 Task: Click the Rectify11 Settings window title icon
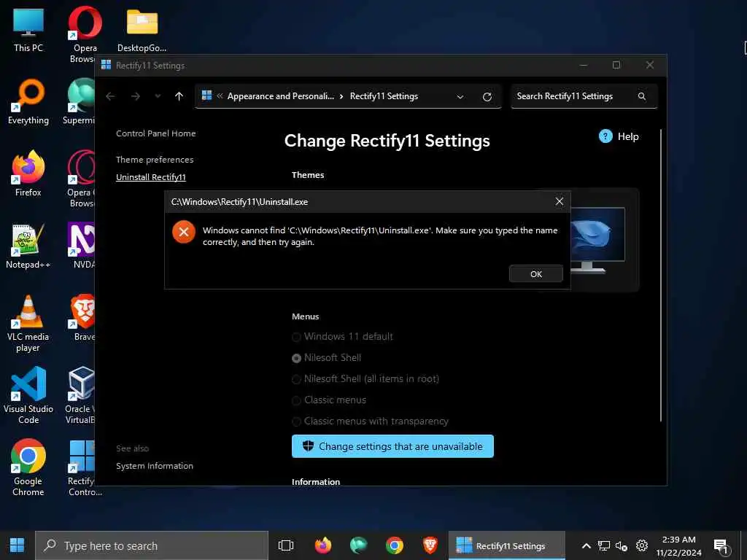point(106,65)
